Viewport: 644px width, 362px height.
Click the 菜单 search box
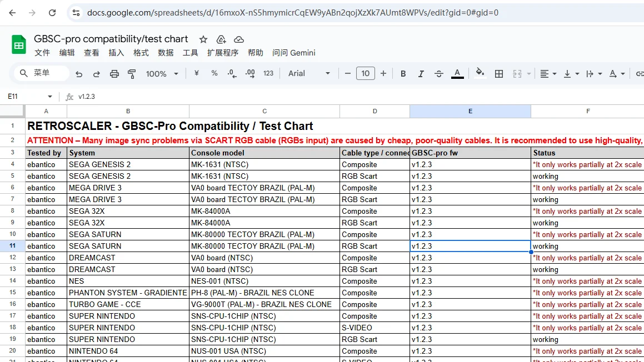[x=42, y=73]
